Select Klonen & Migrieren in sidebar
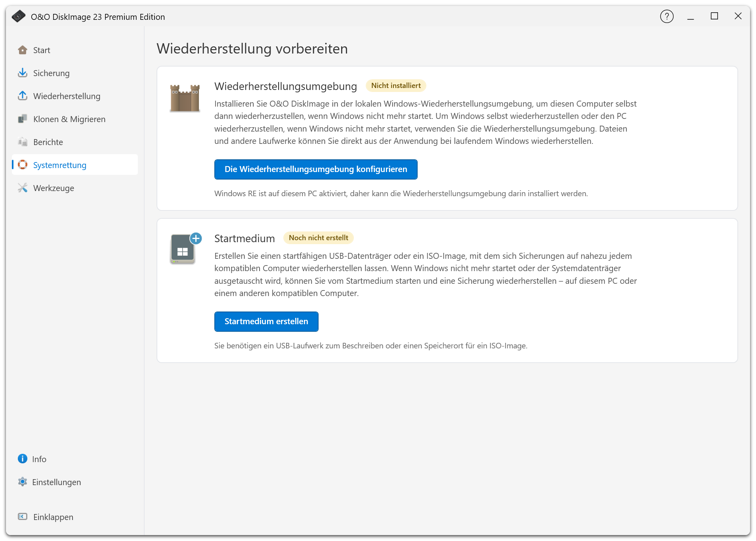The image size is (756, 541). pos(75,119)
